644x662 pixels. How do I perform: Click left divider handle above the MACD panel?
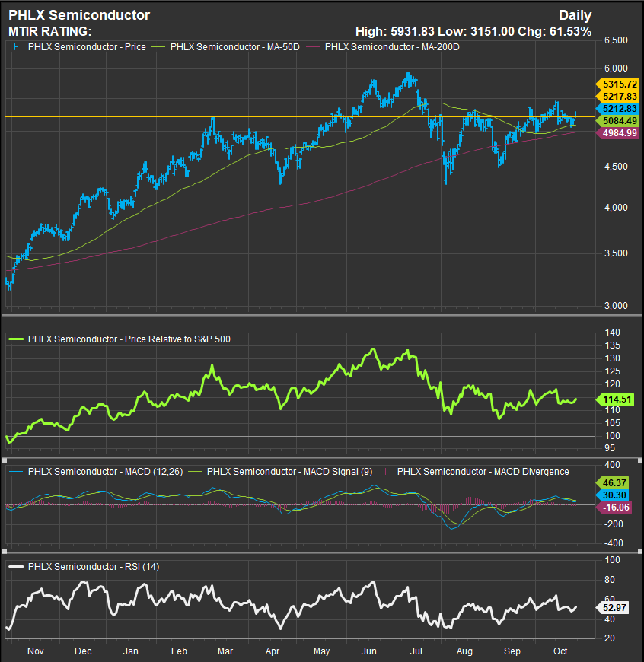(x=5, y=459)
